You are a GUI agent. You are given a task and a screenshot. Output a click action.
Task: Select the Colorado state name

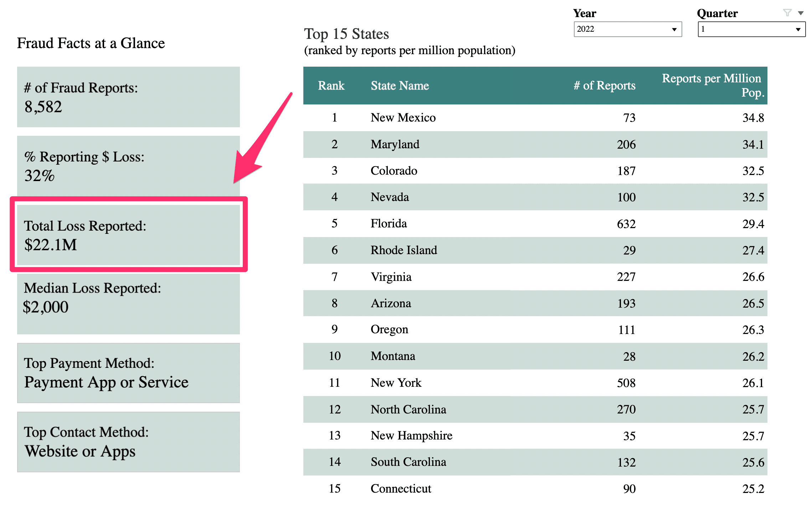pos(394,171)
